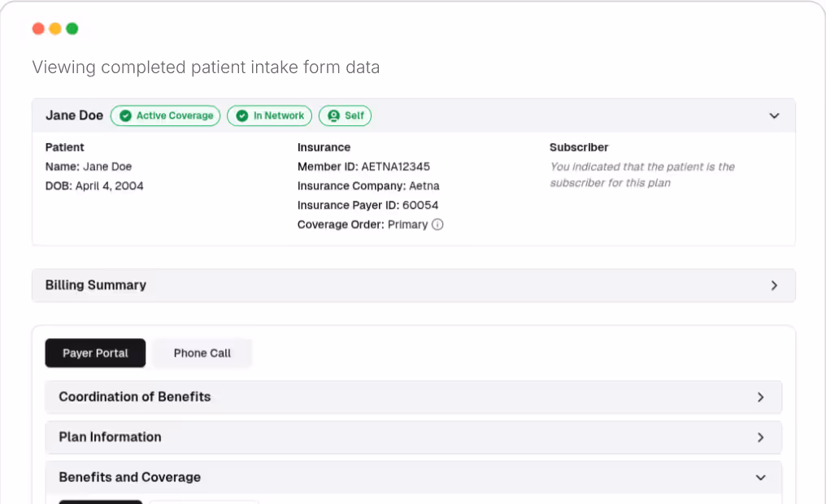Click the Benefits and Coverage header
The width and height of the screenshot is (826, 504).
[130, 478]
